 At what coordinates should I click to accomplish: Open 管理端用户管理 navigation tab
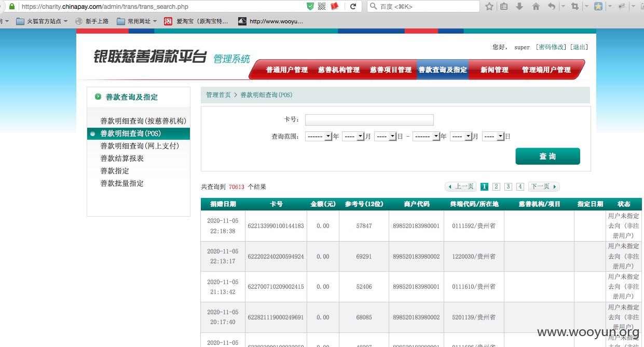546,70
